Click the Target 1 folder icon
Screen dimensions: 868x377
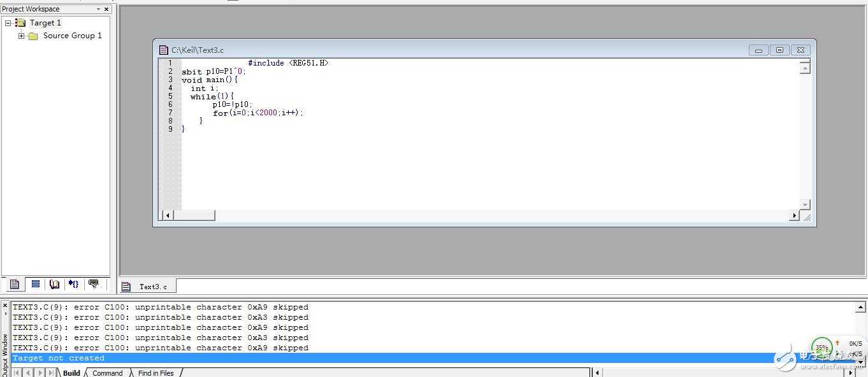click(x=20, y=22)
